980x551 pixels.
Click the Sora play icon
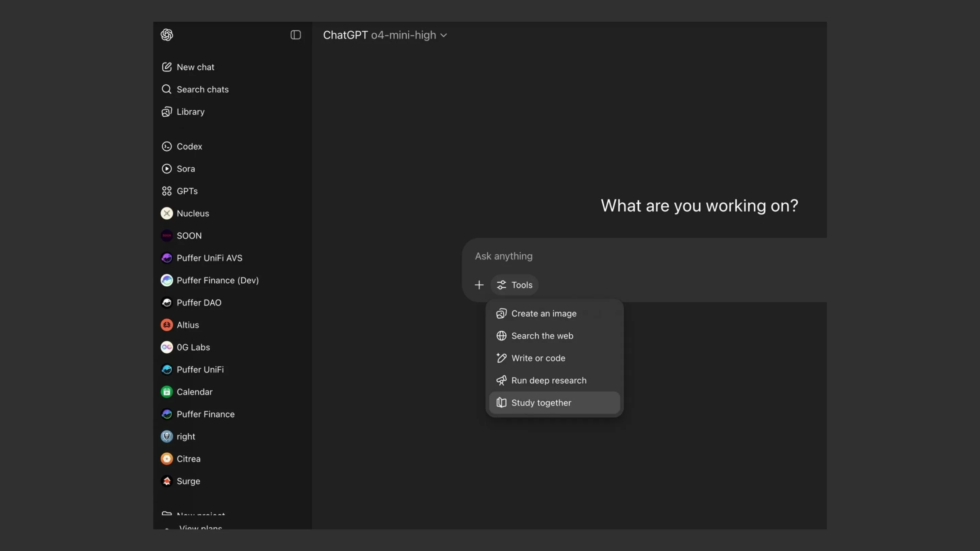(167, 169)
